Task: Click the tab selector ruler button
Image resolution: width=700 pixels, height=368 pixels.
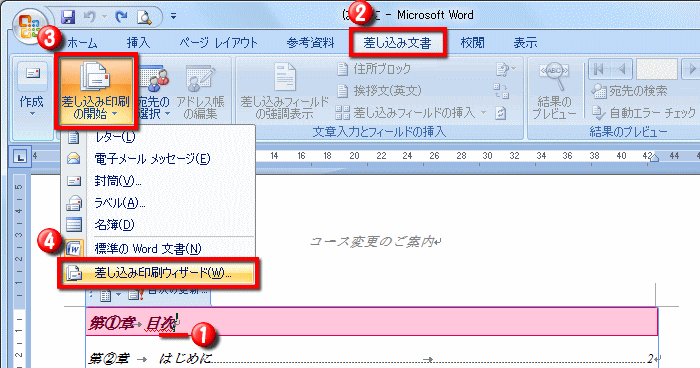Action: (20, 157)
